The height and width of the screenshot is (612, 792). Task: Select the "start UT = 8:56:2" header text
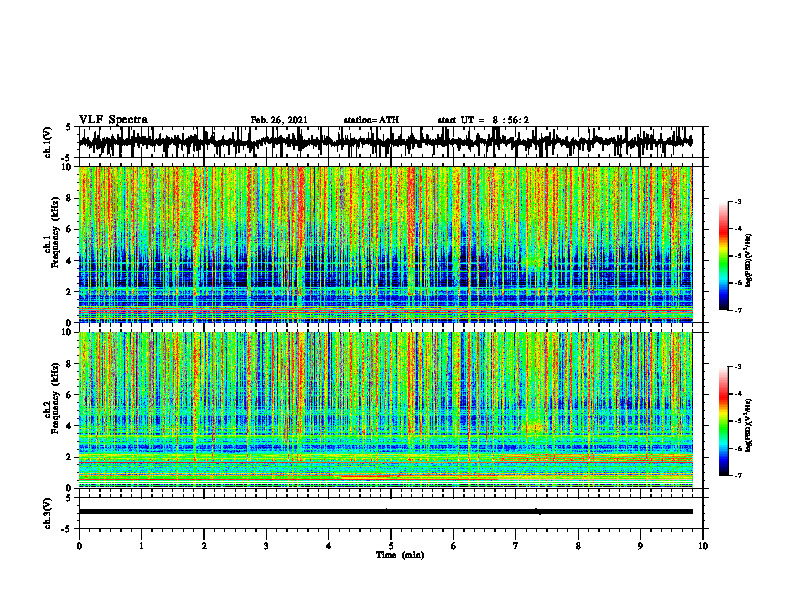(483, 120)
